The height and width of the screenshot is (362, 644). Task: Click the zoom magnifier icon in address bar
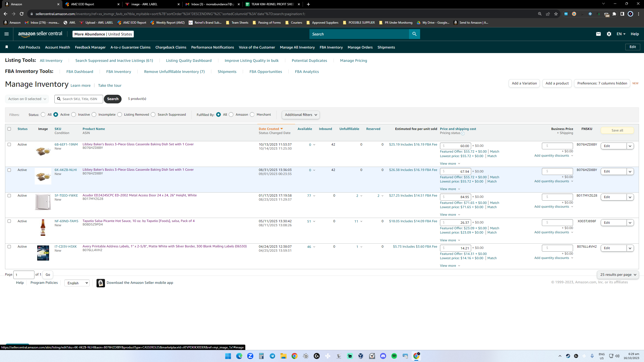[540, 14]
